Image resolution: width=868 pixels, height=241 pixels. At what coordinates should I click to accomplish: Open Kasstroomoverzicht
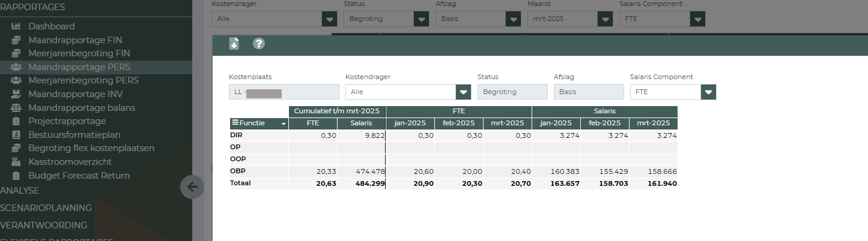(70, 162)
